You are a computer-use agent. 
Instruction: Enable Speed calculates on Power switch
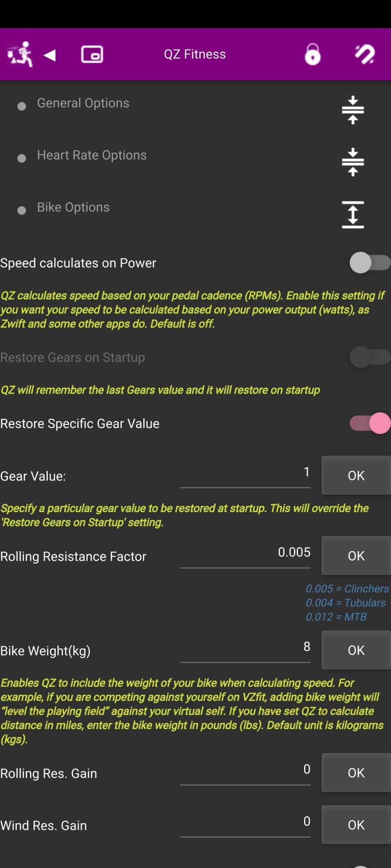370,263
